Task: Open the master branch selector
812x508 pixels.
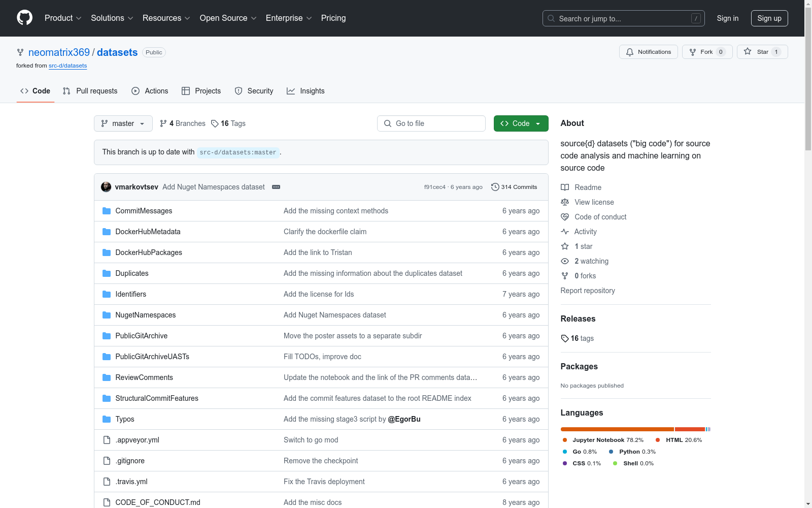Action: coord(123,123)
